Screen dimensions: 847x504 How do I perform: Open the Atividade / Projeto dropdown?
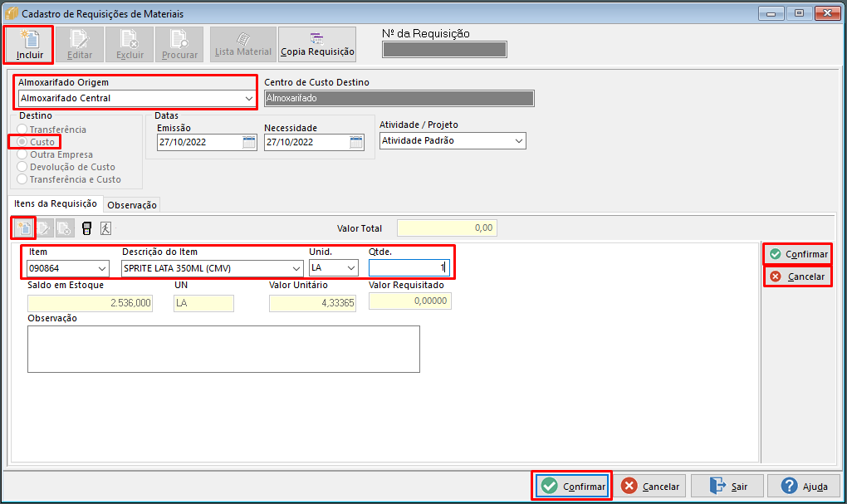pyautogui.click(x=518, y=141)
